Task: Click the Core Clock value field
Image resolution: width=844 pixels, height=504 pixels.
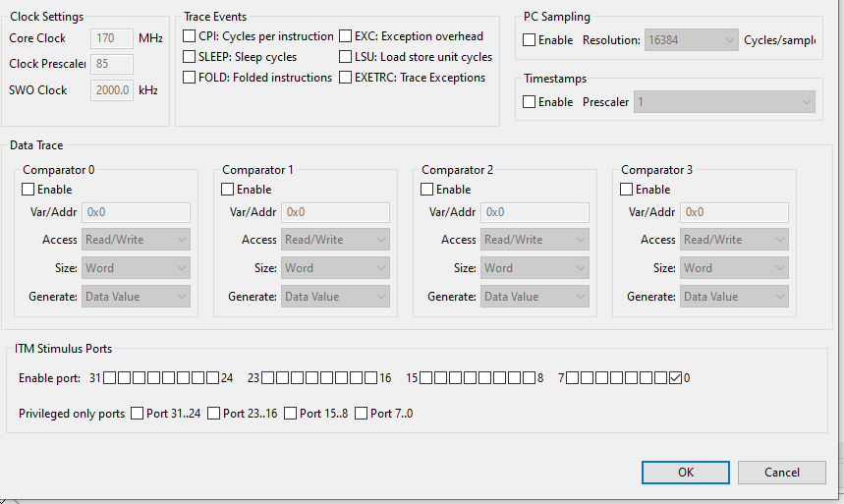Action: click(112, 38)
